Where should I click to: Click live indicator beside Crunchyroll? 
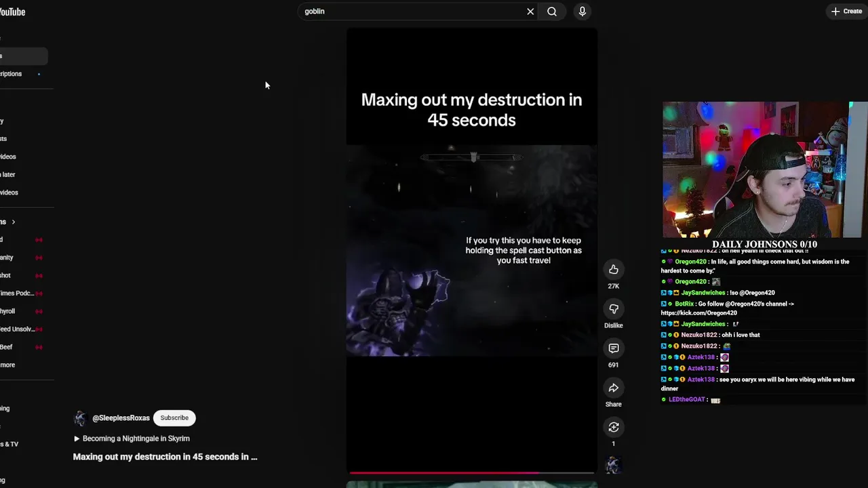tap(39, 311)
